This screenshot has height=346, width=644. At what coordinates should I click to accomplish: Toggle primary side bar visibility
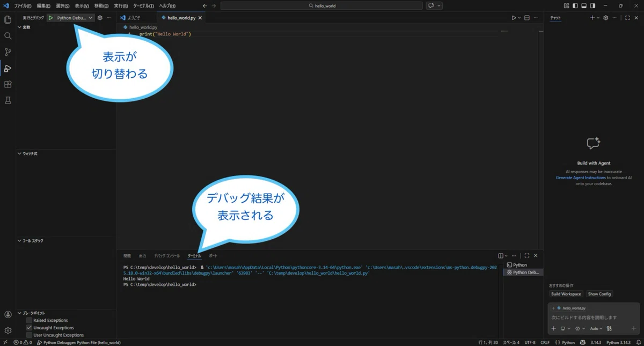575,6
